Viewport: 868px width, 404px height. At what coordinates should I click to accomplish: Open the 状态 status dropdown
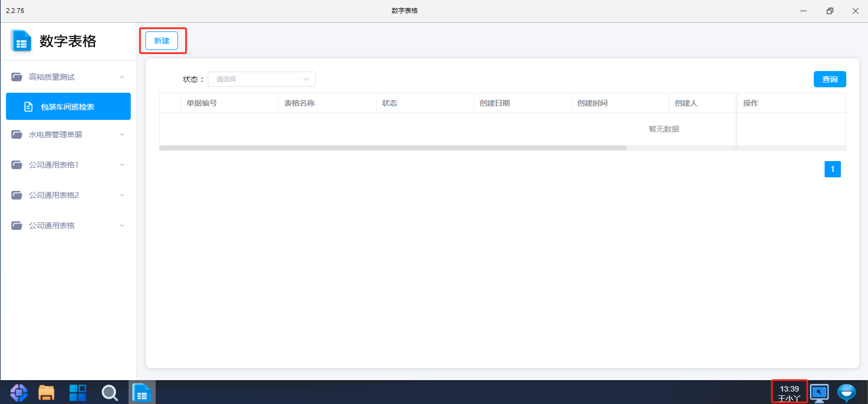pos(261,79)
